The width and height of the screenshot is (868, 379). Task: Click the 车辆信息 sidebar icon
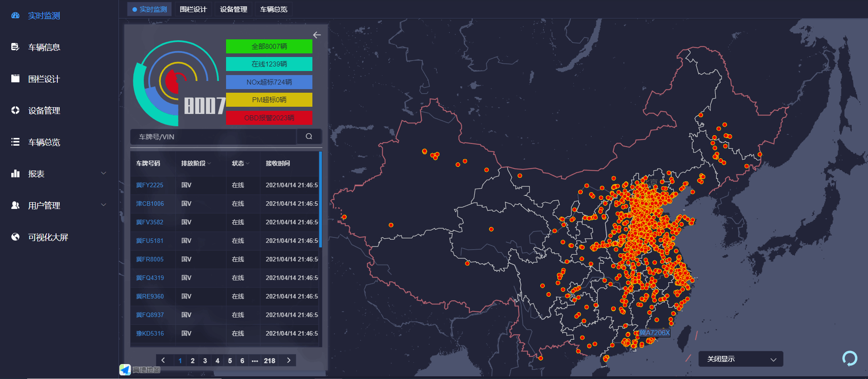(15, 47)
